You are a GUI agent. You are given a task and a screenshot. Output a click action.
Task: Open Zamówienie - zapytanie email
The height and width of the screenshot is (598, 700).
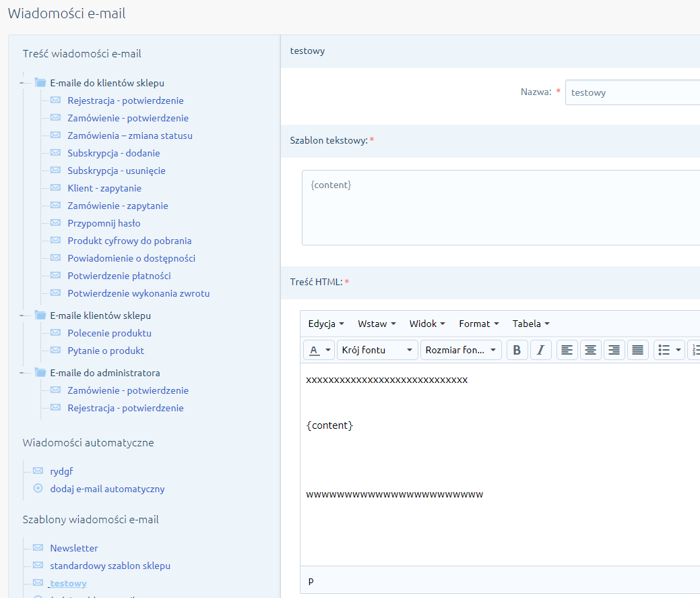pos(118,206)
